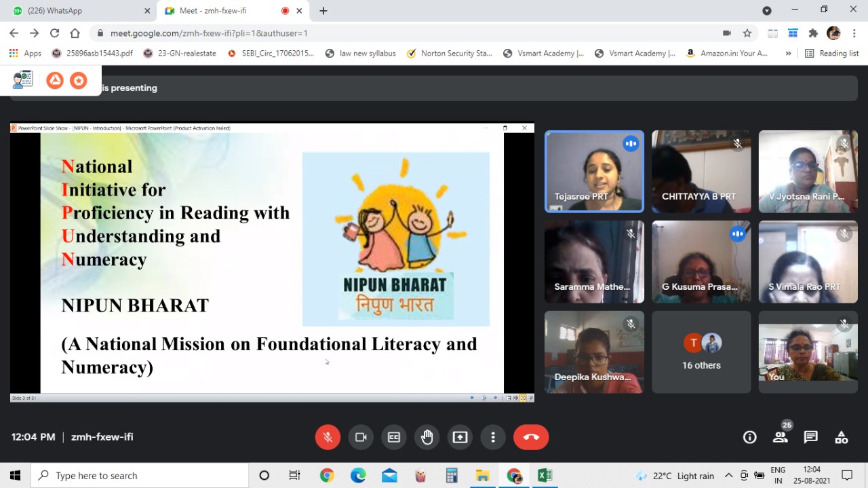This screenshot has height=488, width=868.
Task: Open law new syllabus bookmark
Action: [360, 53]
